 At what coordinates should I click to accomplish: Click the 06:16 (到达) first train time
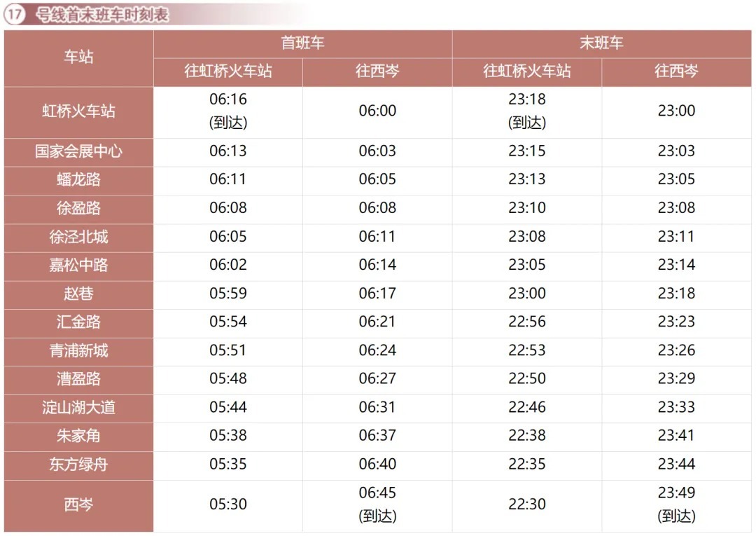click(228, 111)
